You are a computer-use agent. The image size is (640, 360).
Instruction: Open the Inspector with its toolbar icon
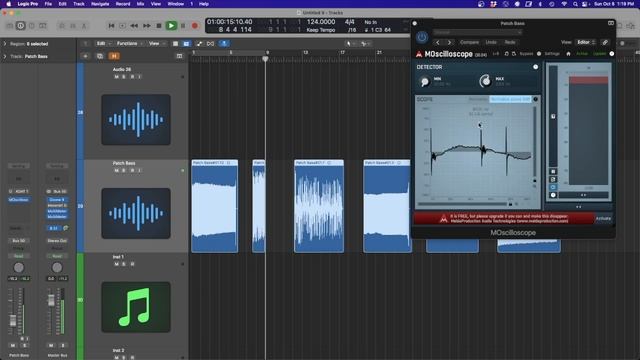(x=20, y=26)
